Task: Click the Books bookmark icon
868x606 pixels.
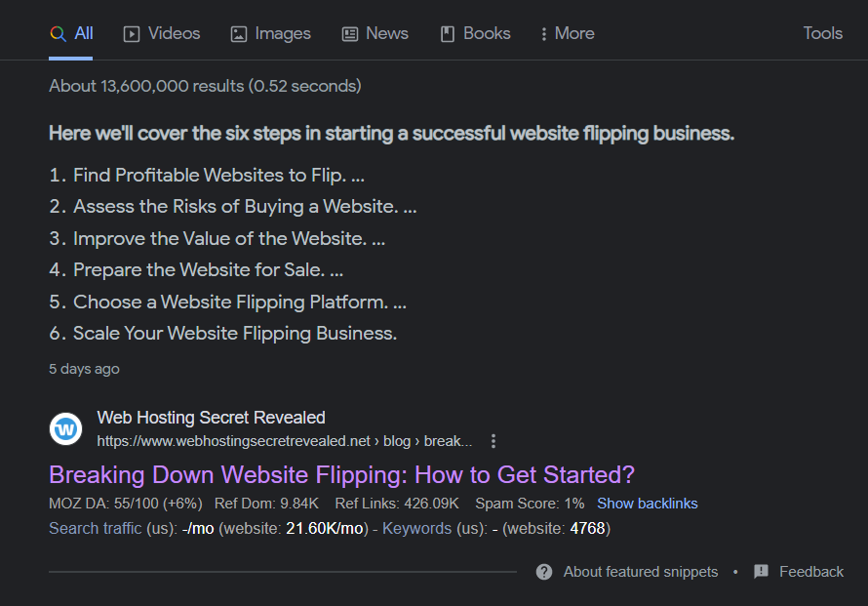Action: 448,34
